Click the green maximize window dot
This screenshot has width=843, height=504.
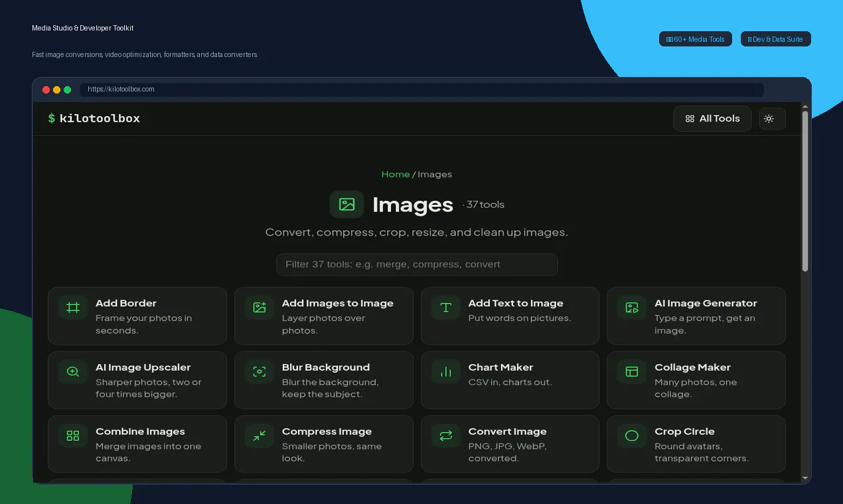click(x=68, y=90)
